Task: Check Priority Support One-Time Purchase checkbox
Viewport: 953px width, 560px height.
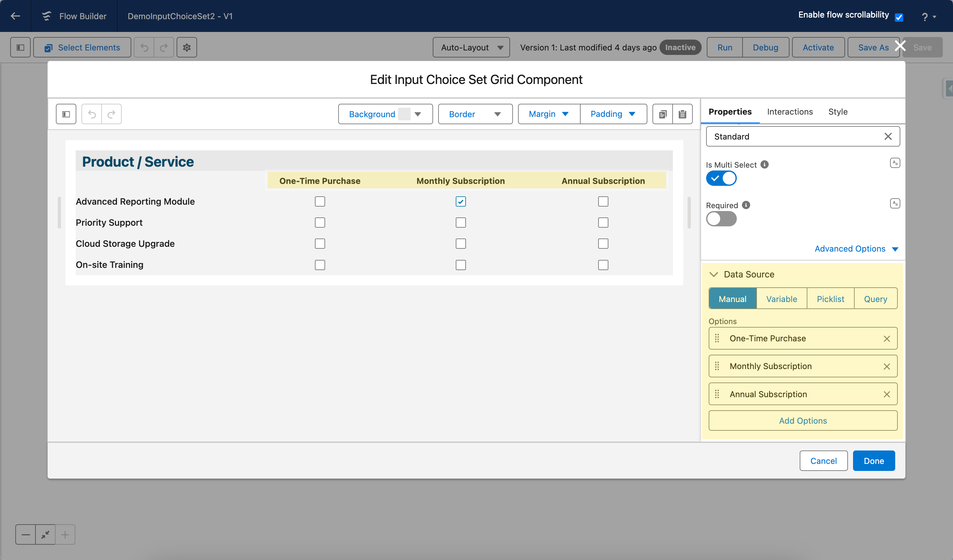Action: pos(320,223)
